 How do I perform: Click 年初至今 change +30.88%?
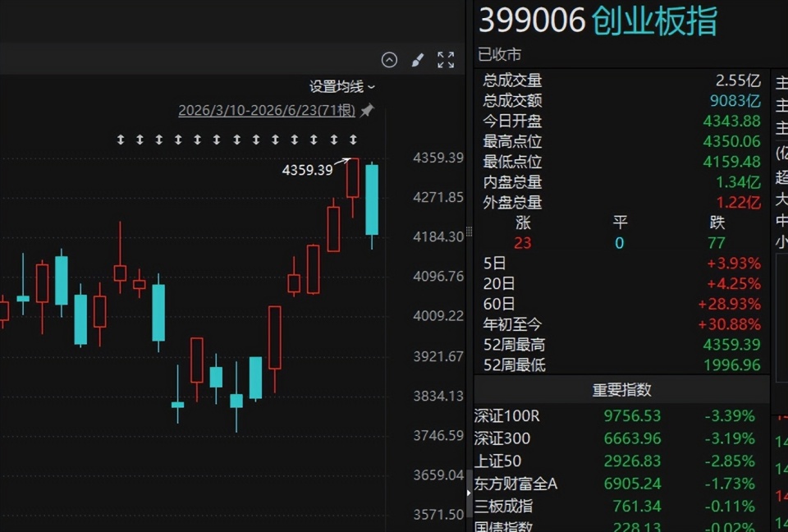[x=729, y=324]
